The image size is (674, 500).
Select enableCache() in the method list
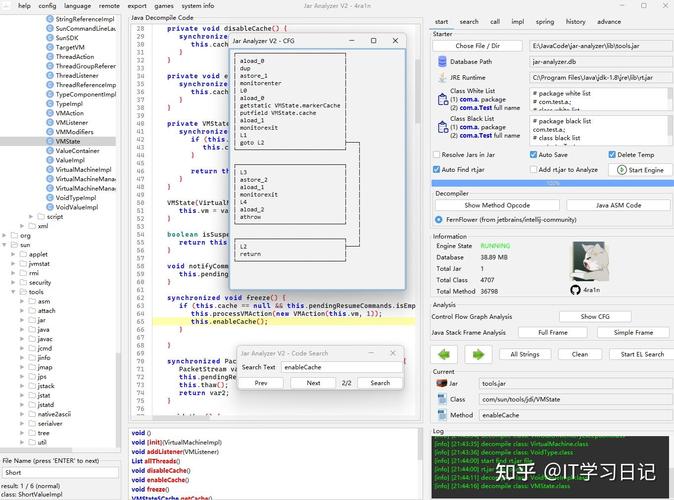160,480
